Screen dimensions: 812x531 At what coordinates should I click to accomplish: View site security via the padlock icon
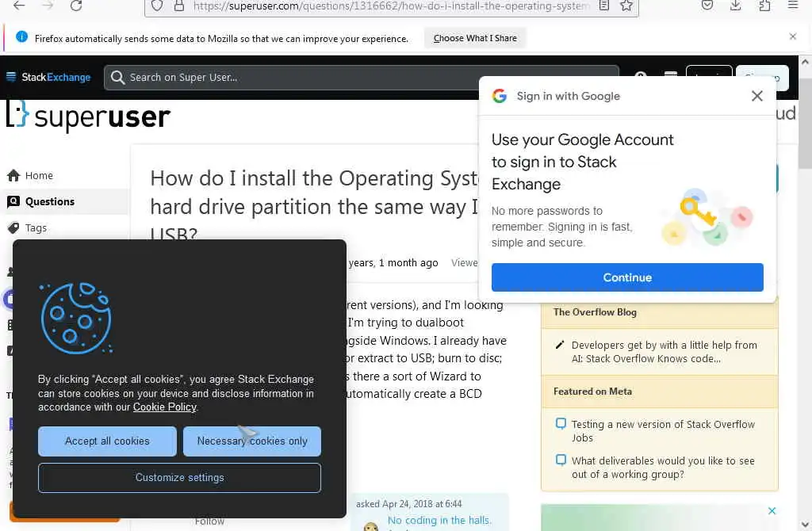tap(179, 6)
